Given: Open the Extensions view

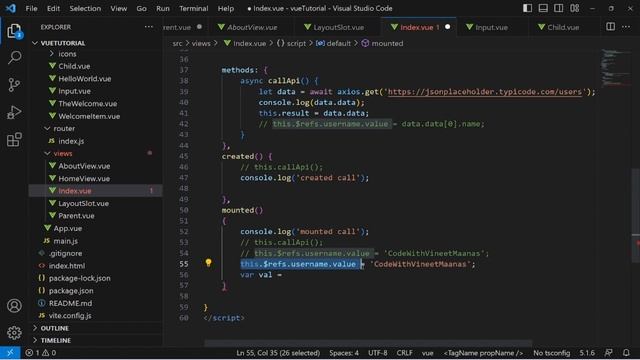Looking at the screenshot, I should click(x=14, y=140).
